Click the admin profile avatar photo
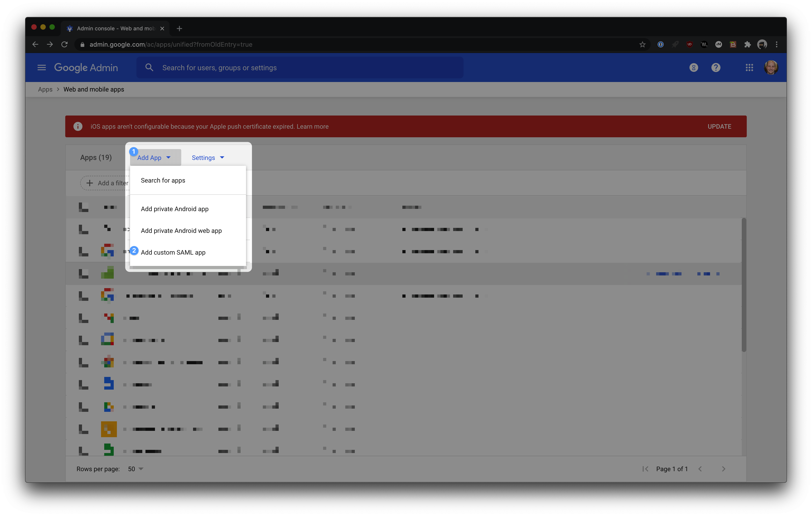Image resolution: width=812 pixels, height=516 pixels. tap(771, 68)
